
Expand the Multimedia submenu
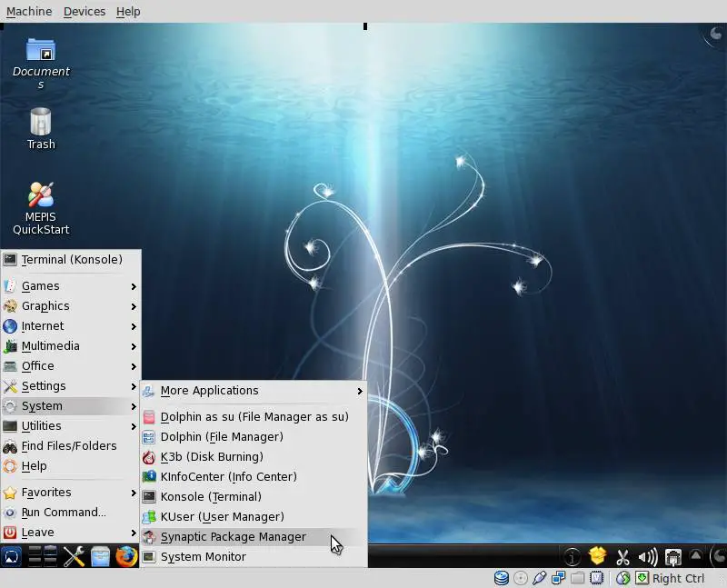pos(71,346)
